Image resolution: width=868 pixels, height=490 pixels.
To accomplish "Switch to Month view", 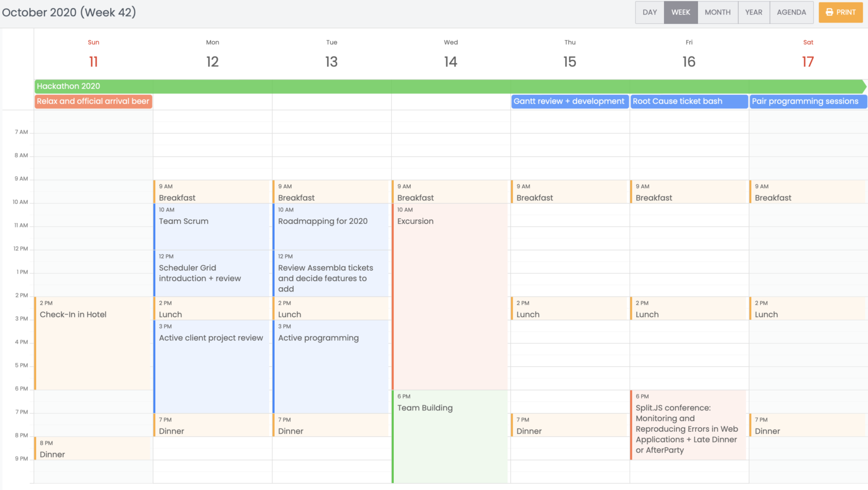I will pos(717,12).
